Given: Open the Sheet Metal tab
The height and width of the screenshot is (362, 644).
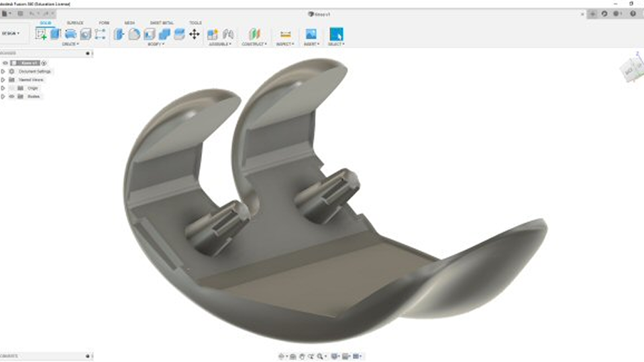Looking at the screenshot, I should coord(162,23).
